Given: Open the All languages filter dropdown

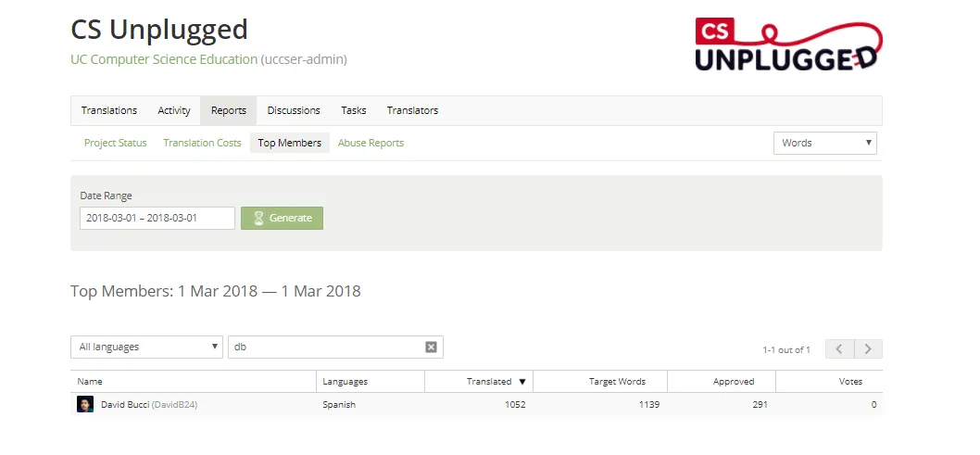Looking at the screenshot, I should coord(146,347).
